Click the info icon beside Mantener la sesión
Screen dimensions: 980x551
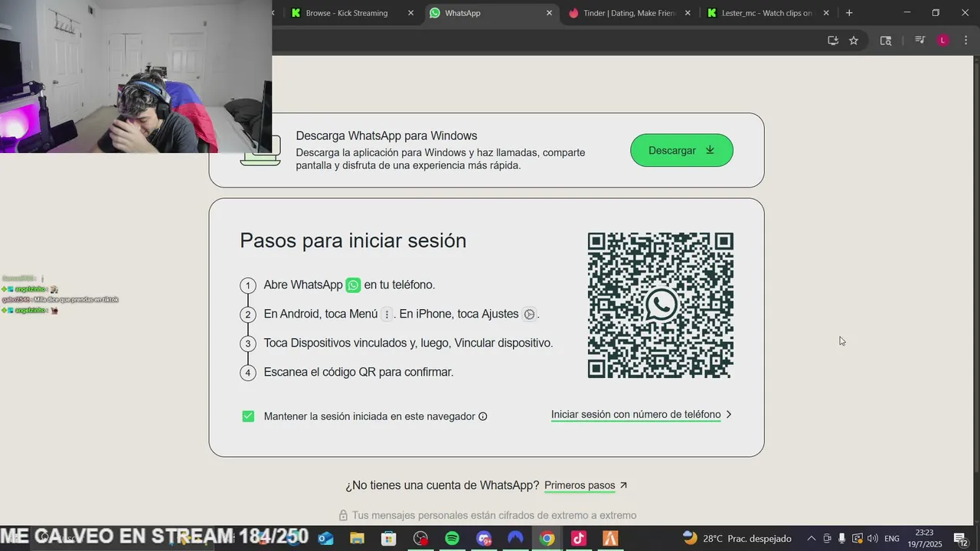tap(482, 416)
